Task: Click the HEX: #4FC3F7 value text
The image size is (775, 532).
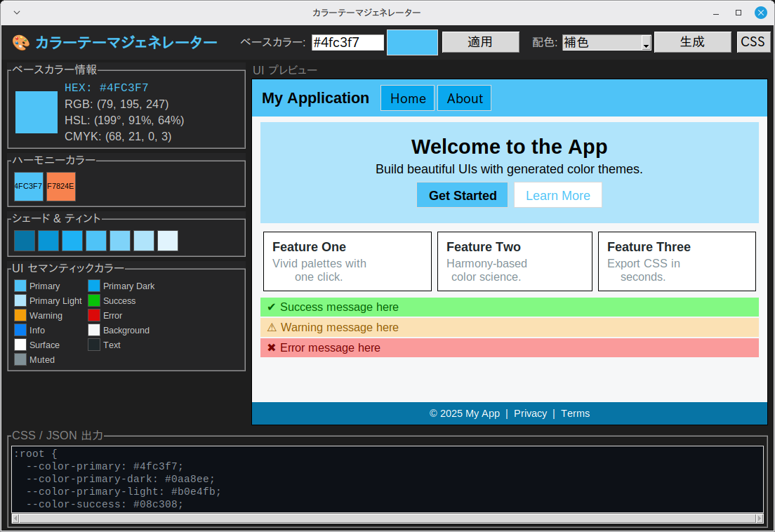Action: coord(106,88)
